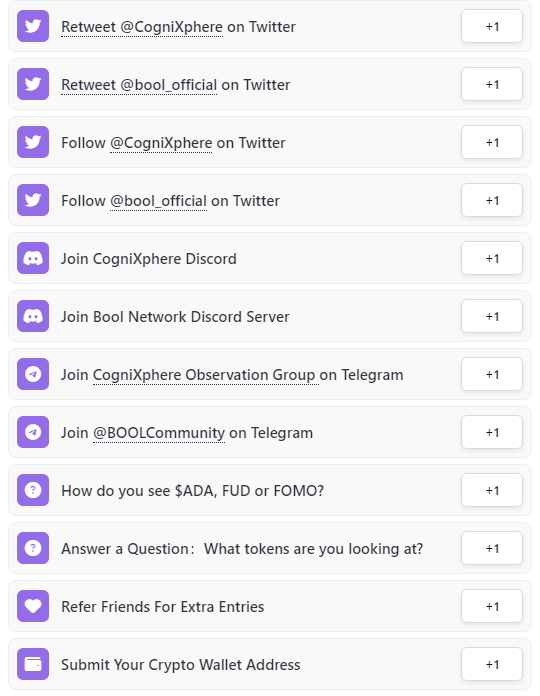Screen dimensions: 540x696
Task: Expand Submit Your Crypto Wallet Address row
Action: coord(270,664)
